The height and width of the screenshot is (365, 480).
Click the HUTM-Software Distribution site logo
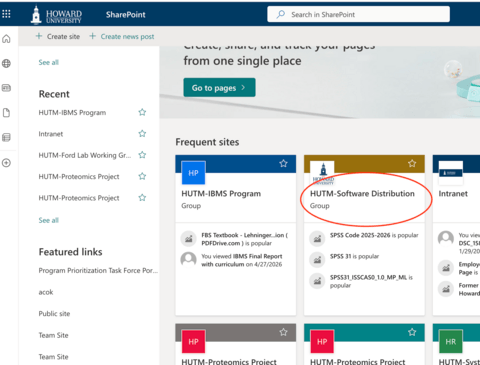[x=322, y=173]
